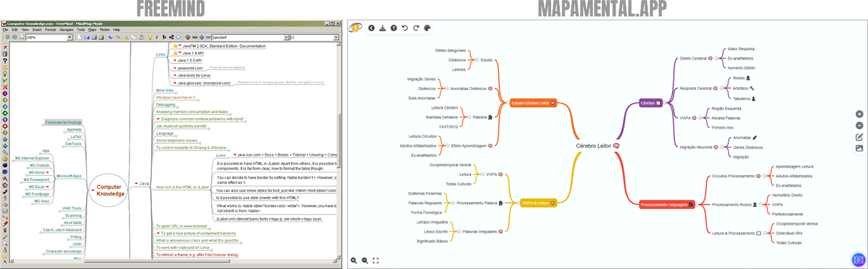868x269 pixels.
Task: Open the Insert menu in FreeMind
Action: 37,30
